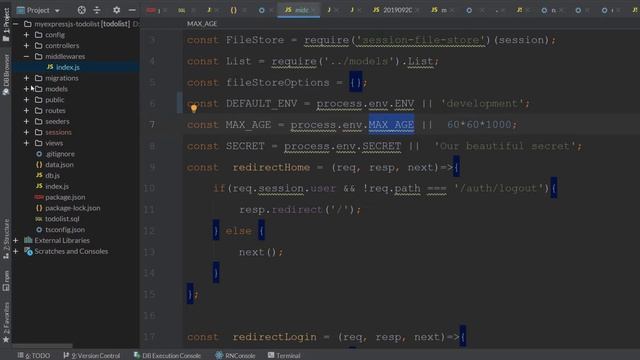Click the TODO icon in bottom bar

pos(20,356)
